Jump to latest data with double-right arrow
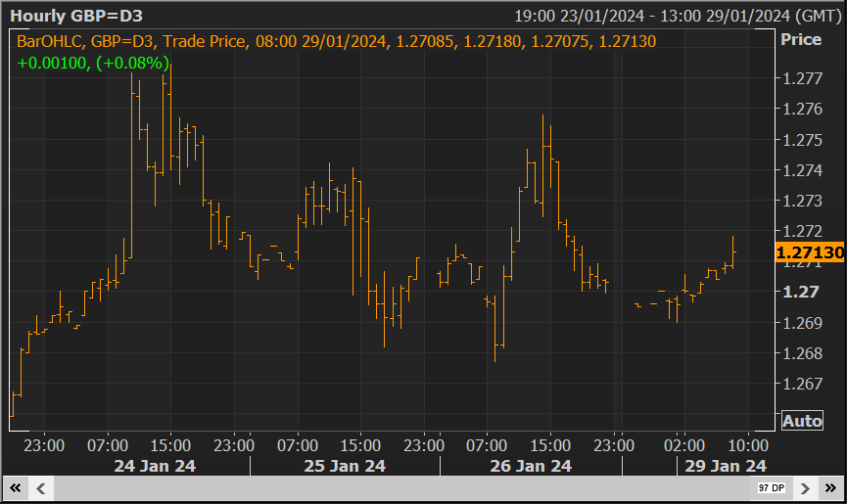The height and width of the screenshot is (504, 847). (830, 488)
